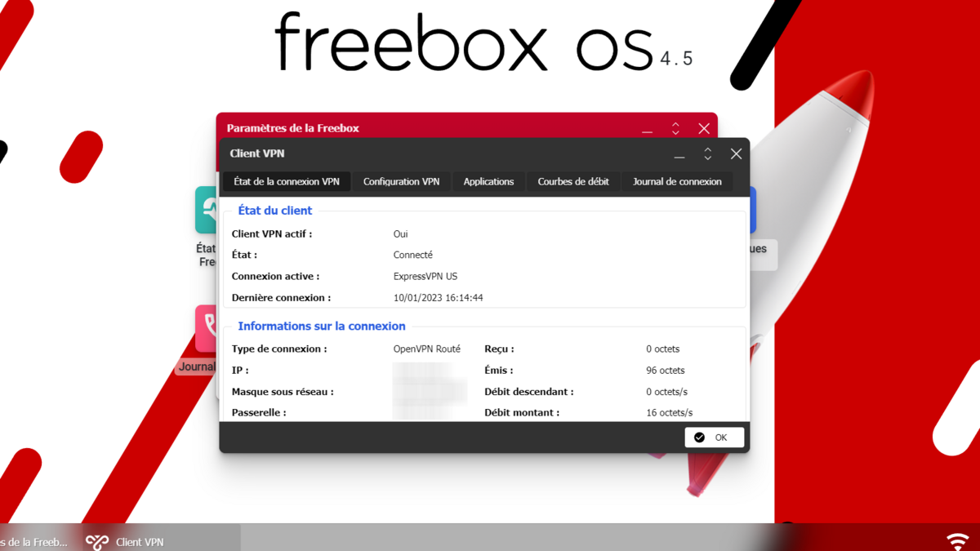Image resolution: width=980 pixels, height=551 pixels.
Task: Click the last connection date 10/01/2023 16:14:44
Action: [438, 298]
